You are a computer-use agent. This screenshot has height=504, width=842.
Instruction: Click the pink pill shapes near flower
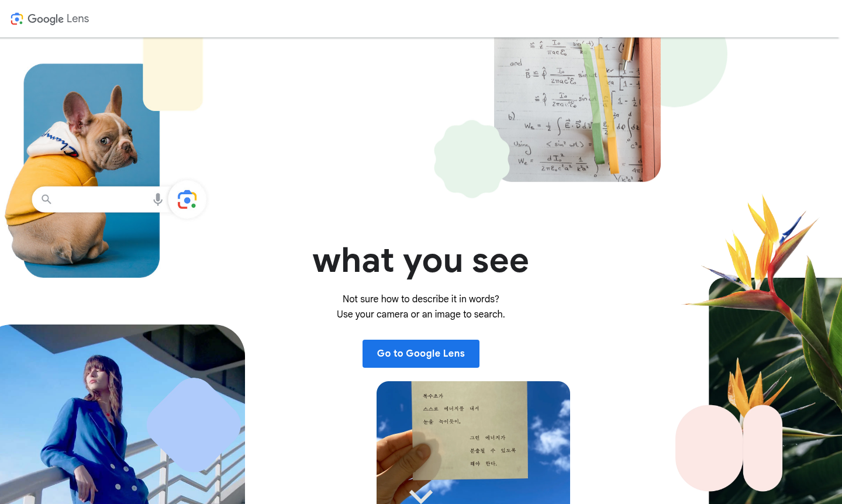[x=729, y=448]
